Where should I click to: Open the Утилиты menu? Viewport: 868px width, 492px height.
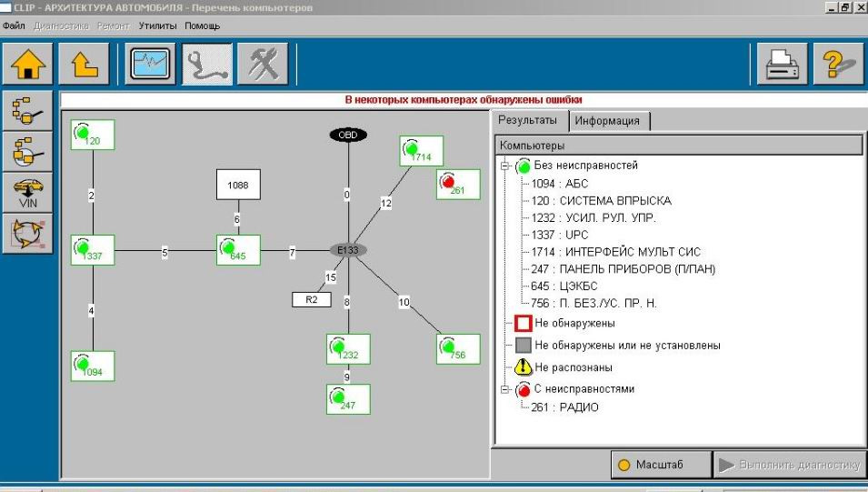pyautogui.click(x=158, y=25)
